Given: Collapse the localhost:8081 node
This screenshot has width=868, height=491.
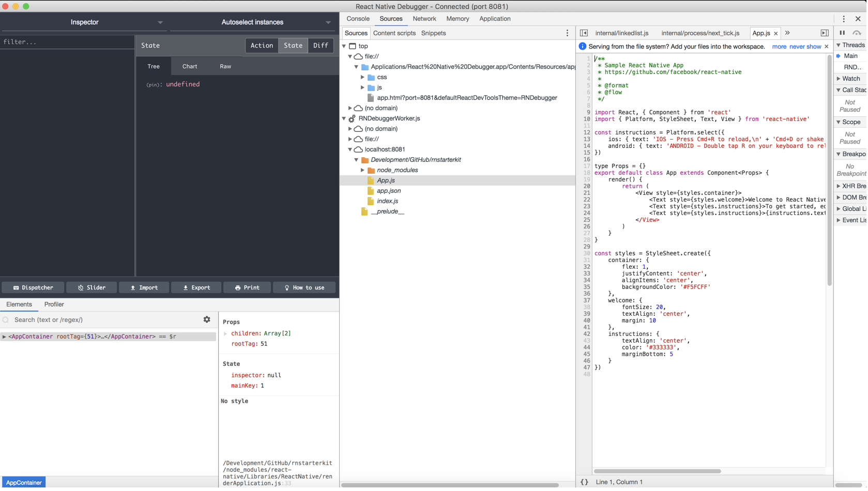Looking at the screenshot, I should (351, 149).
